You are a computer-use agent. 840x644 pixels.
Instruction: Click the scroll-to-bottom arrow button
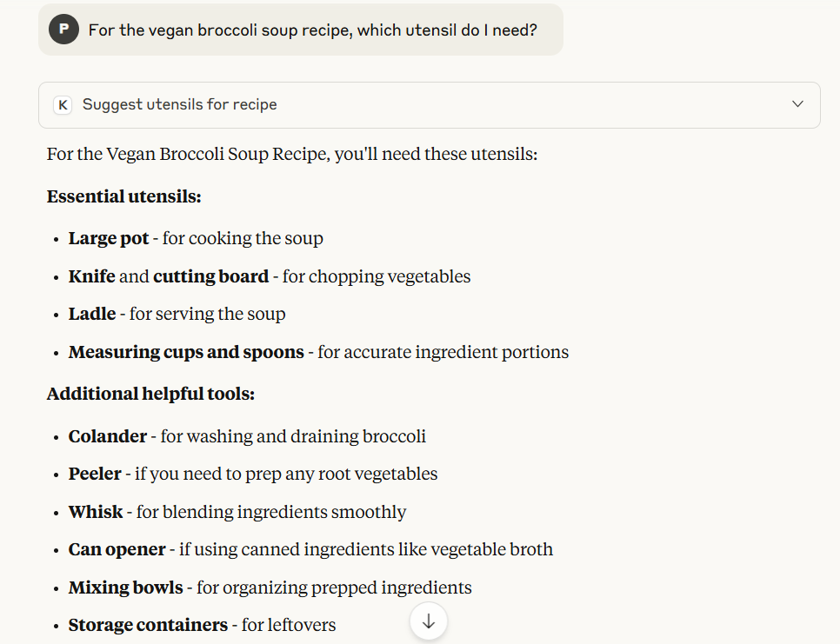click(429, 621)
